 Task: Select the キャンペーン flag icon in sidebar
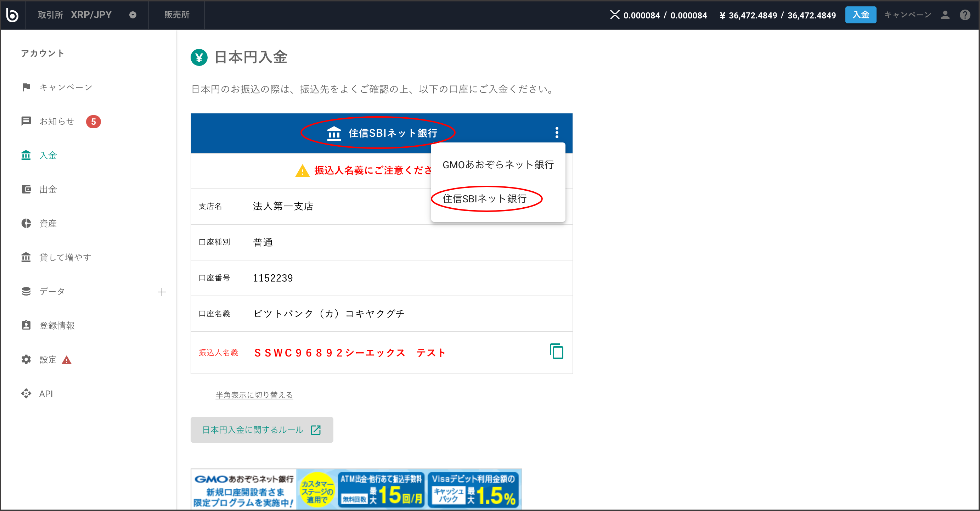click(x=26, y=87)
